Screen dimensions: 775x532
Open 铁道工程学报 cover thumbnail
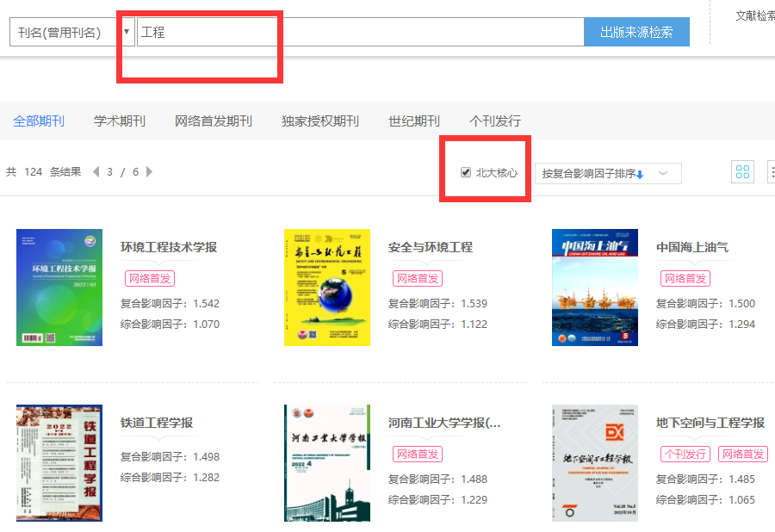coord(59,463)
